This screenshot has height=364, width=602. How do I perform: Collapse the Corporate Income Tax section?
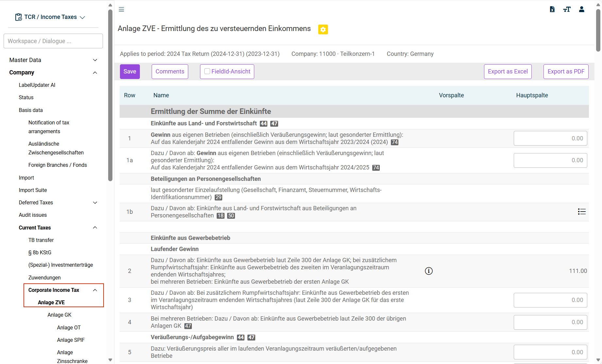[x=95, y=290]
